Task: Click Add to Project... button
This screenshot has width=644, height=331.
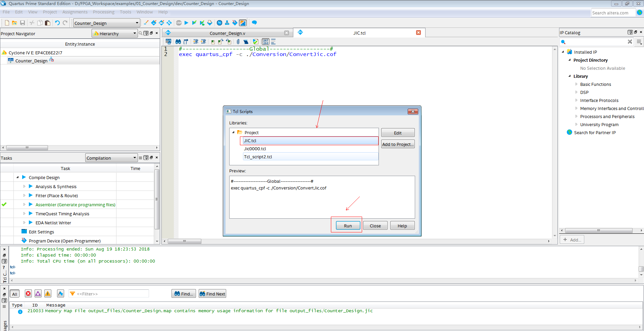Action: click(398, 144)
